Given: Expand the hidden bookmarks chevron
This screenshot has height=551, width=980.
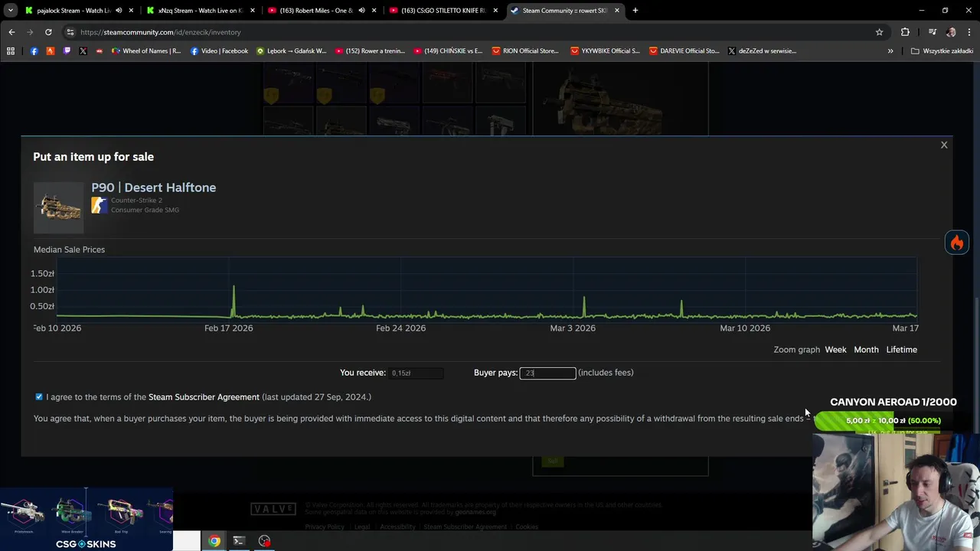Looking at the screenshot, I should click(x=890, y=51).
